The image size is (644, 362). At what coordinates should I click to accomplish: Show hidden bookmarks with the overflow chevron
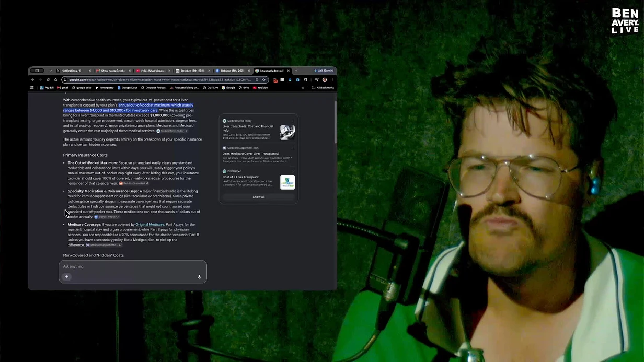pos(303,88)
